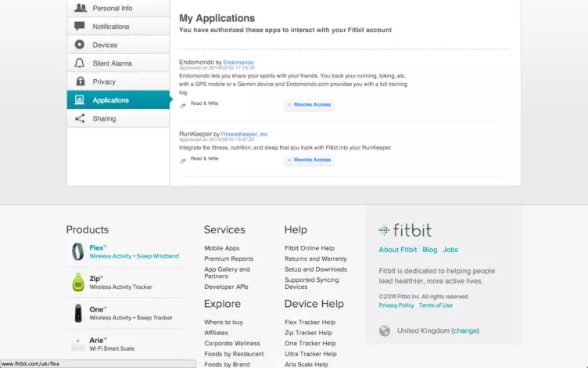
Task: Revoke access for Endomondo
Action: coord(309,105)
